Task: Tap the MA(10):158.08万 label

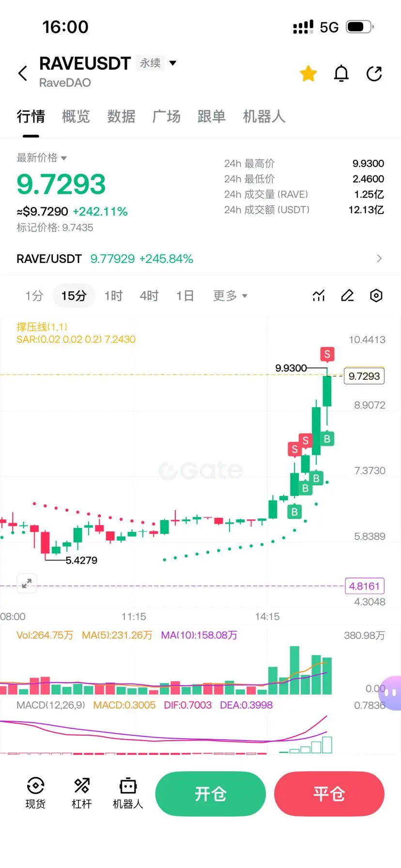Action: (199, 635)
